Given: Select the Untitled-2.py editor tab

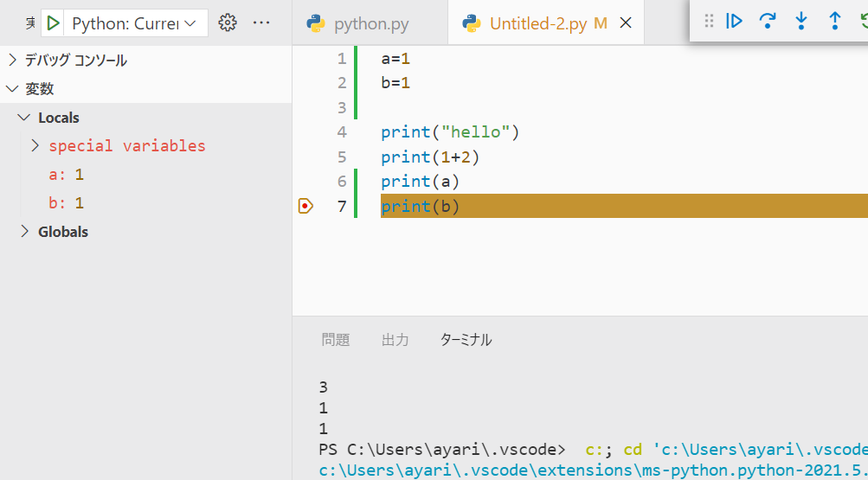Looking at the screenshot, I should click(546, 23).
